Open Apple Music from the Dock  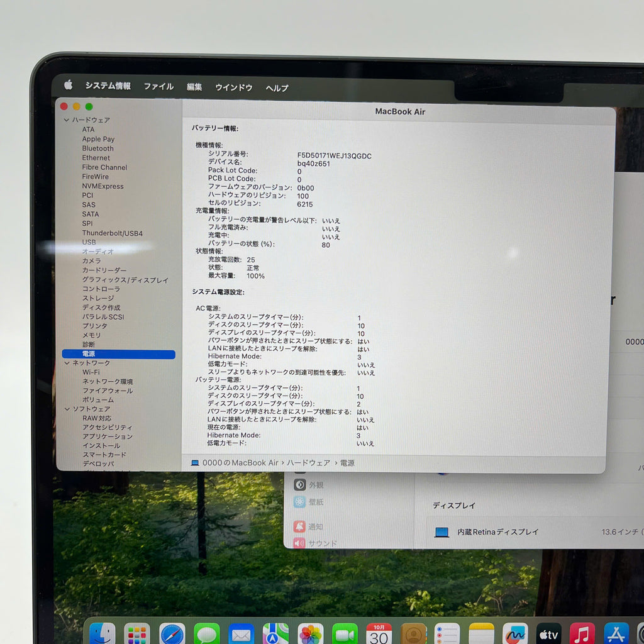(x=582, y=634)
